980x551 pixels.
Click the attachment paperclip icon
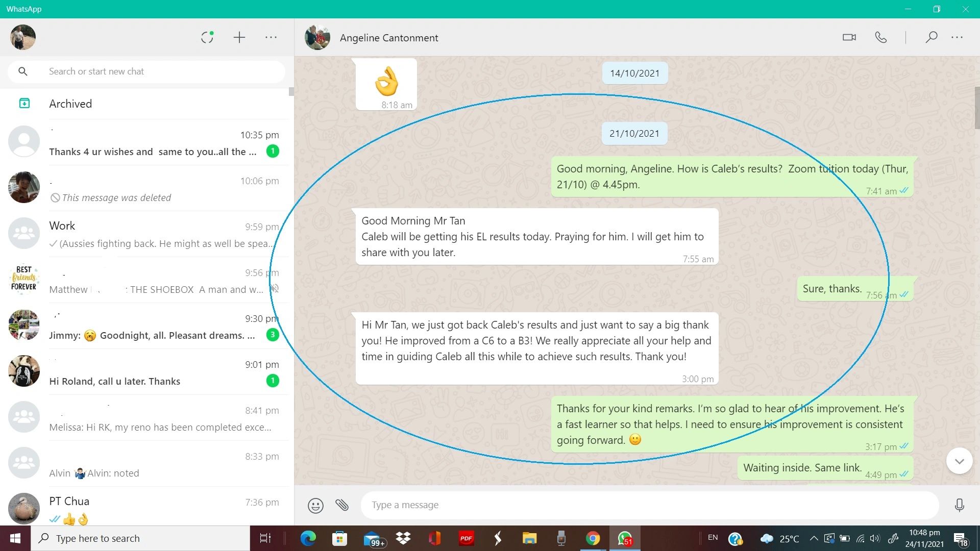click(x=342, y=505)
